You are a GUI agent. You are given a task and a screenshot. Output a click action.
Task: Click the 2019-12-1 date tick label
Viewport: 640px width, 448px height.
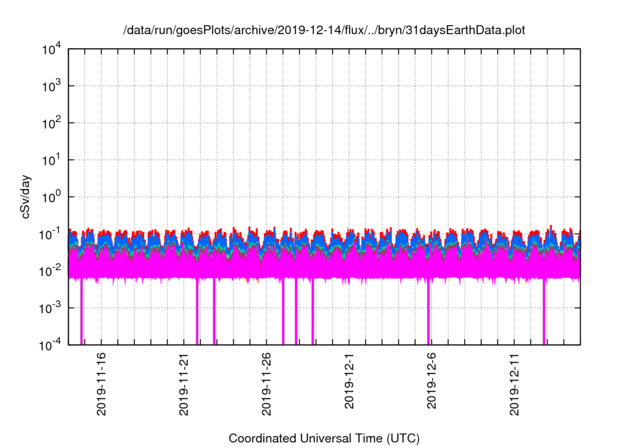click(x=349, y=381)
